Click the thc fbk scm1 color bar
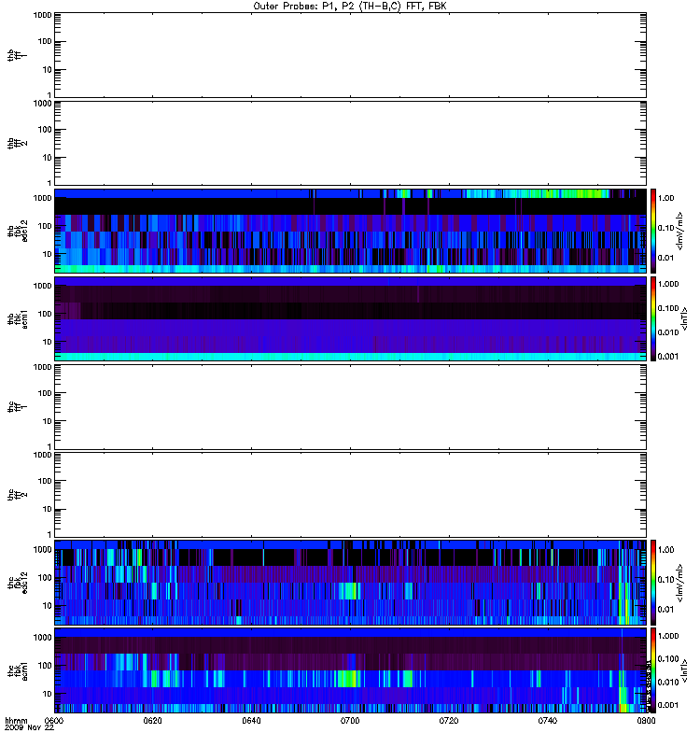Image resolution: width=700 pixels, height=747 pixels. click(653, 670)
